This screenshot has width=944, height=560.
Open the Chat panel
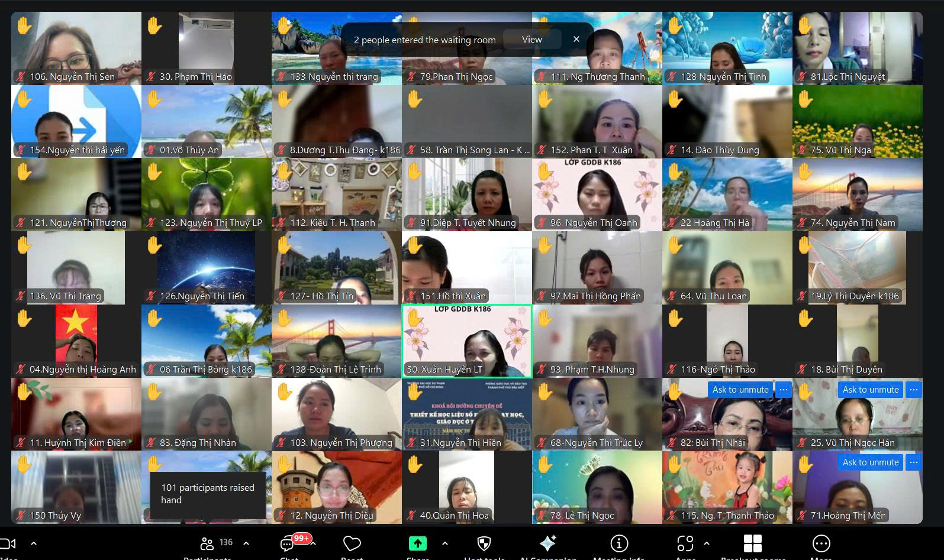tap(288, 543)
